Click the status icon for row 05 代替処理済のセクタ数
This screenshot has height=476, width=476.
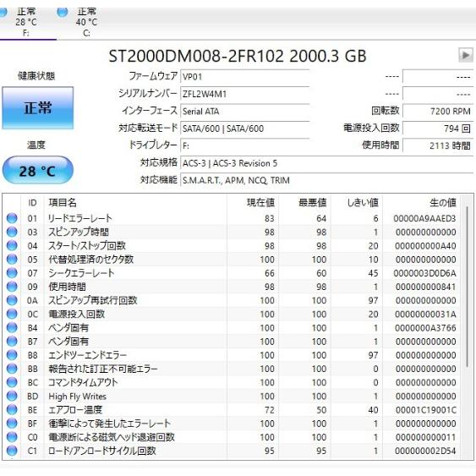tap(12, 259)
